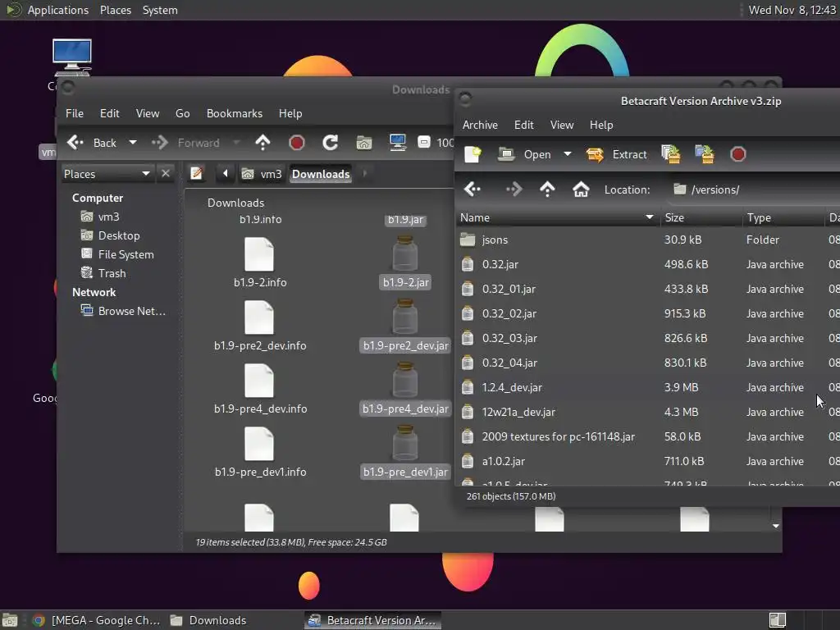This screenshot has height=630, width=840.
Task: Click the up arrow in Downloads toolbar
Action: 262,143
